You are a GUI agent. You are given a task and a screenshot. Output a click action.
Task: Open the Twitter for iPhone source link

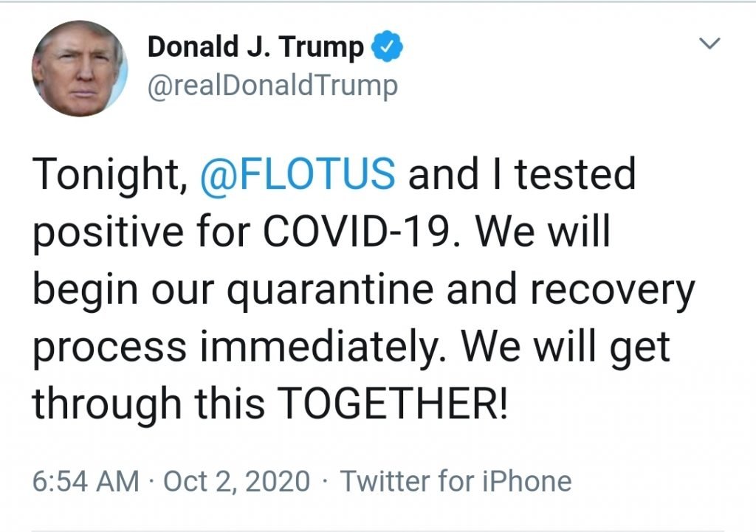pyautogui.click(x=456, y=481)
